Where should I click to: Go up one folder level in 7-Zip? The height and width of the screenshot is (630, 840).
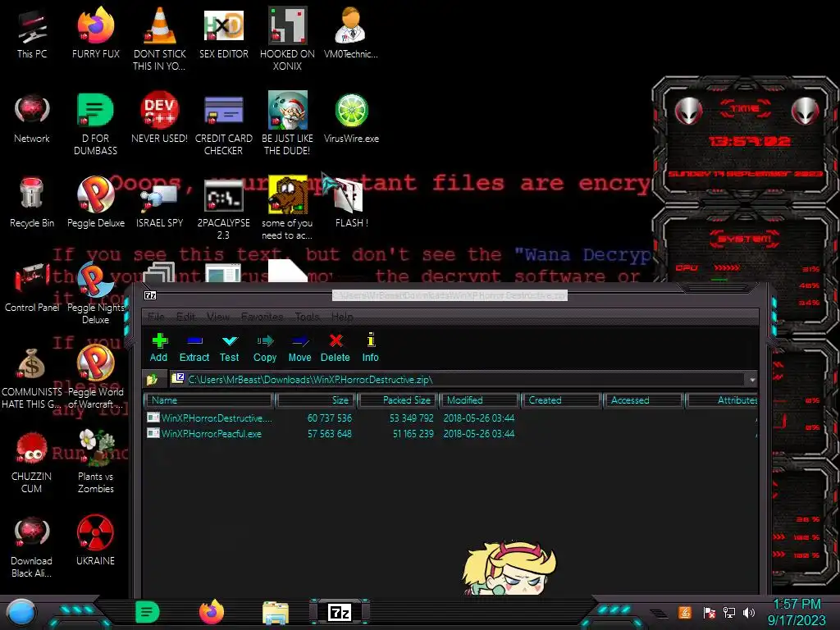[x=152, y=379]
